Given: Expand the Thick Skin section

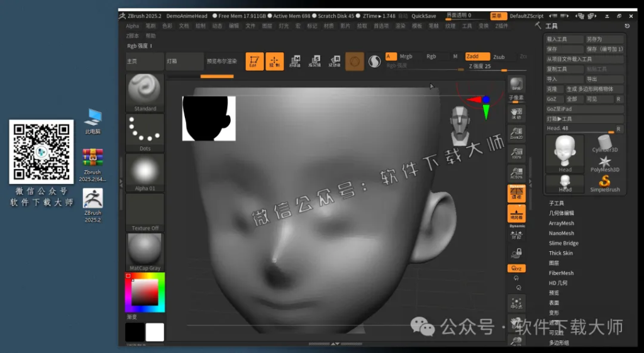Looking at the screenshot, I should (x=560, y=253).
